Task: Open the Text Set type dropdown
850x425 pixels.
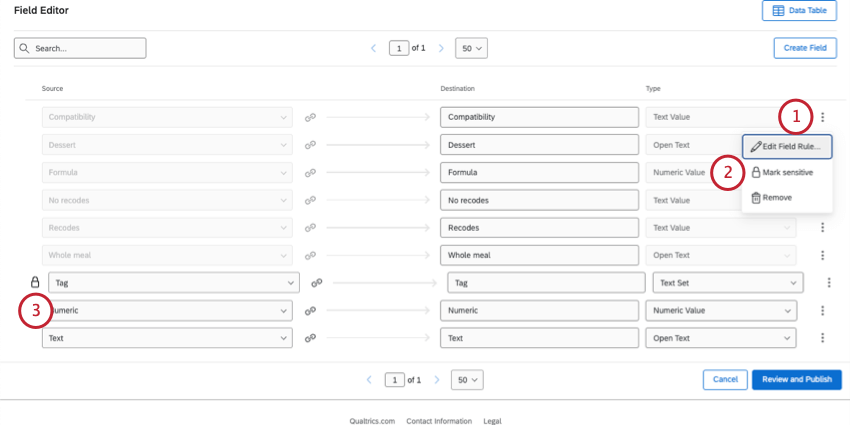Action: pos(727,283)
